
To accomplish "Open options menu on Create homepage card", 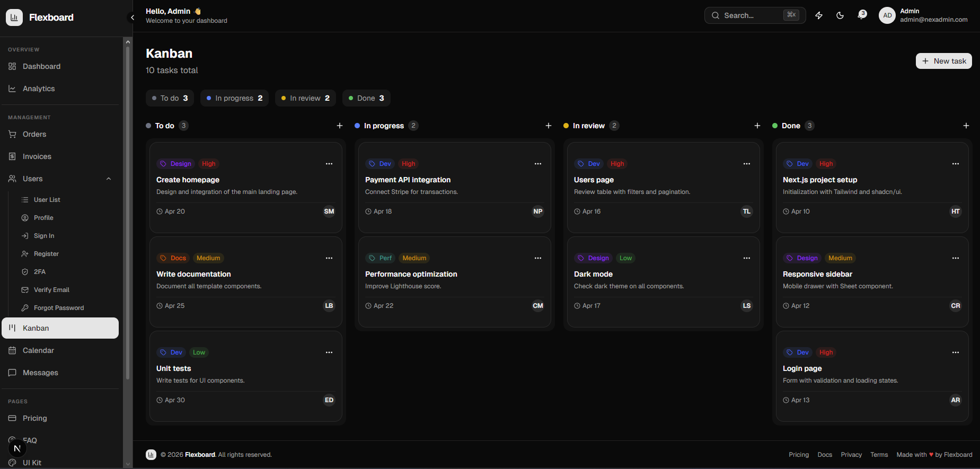I will 329,164.
